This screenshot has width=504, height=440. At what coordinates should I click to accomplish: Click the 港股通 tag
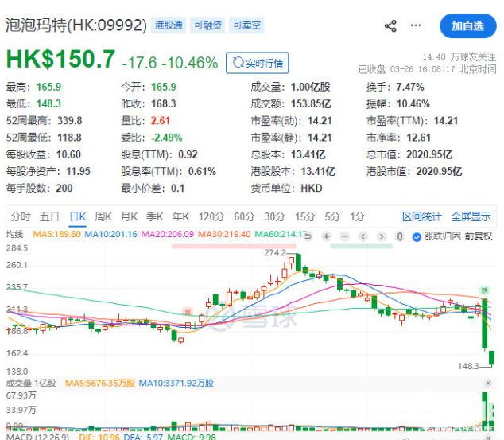pyautogui.click(x=169, y=26)
